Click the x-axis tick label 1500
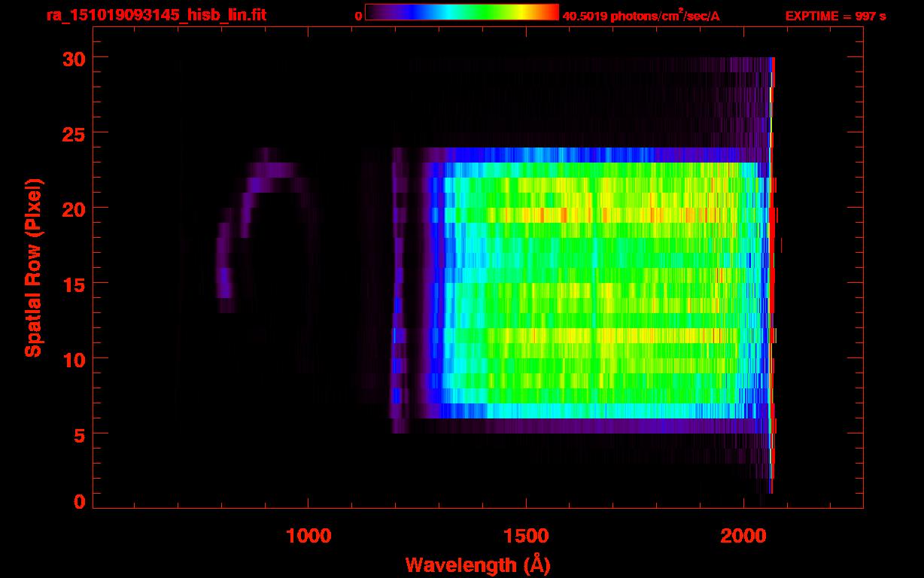Image resolution: width=924 pixels, height=578 pixels. pos(526,536)
